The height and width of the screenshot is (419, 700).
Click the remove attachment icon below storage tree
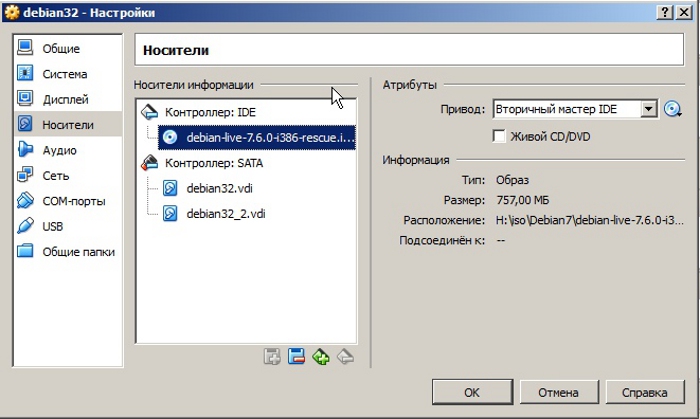click(296, 356)
